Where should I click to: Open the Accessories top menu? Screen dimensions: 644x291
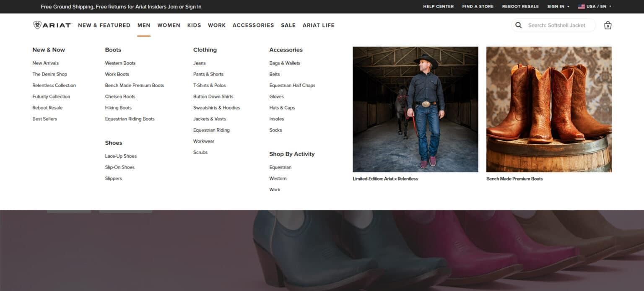[253, 25]
